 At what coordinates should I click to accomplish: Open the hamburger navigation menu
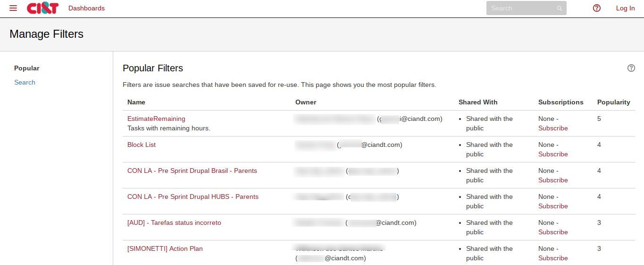[x=13, y=8]
